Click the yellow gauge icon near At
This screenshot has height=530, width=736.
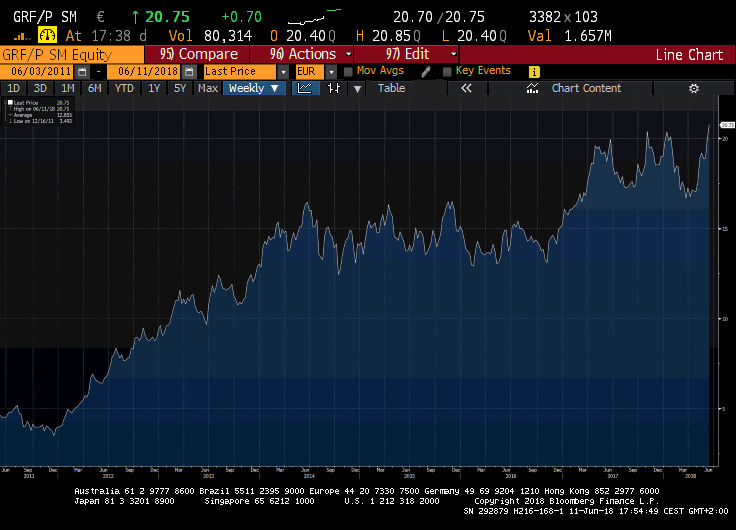coord(47,35)
